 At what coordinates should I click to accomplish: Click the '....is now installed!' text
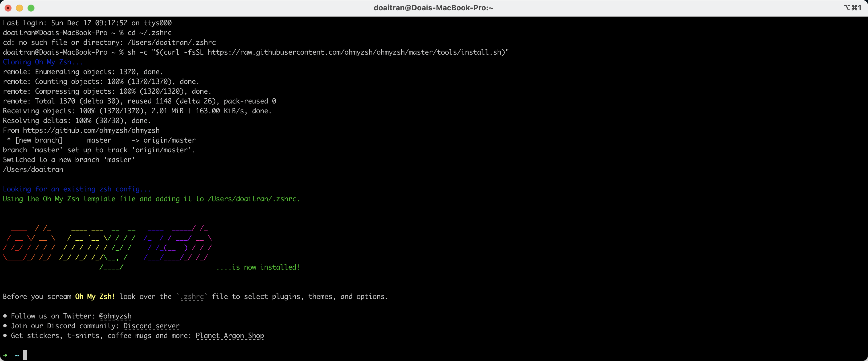(x=258, y=267)
